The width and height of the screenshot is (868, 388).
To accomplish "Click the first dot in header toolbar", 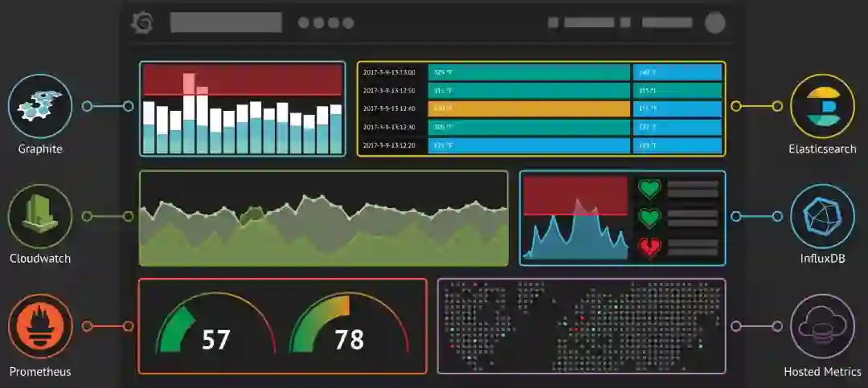I will coord(303,22).
